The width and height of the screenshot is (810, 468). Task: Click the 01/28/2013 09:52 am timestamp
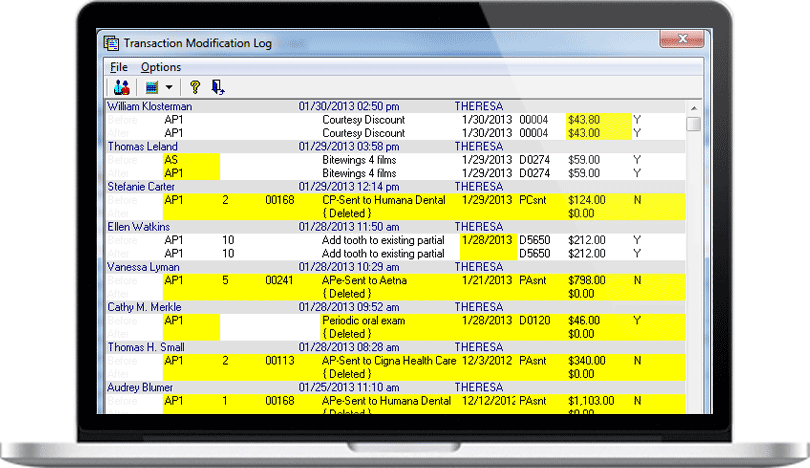[x=349, y=307]
